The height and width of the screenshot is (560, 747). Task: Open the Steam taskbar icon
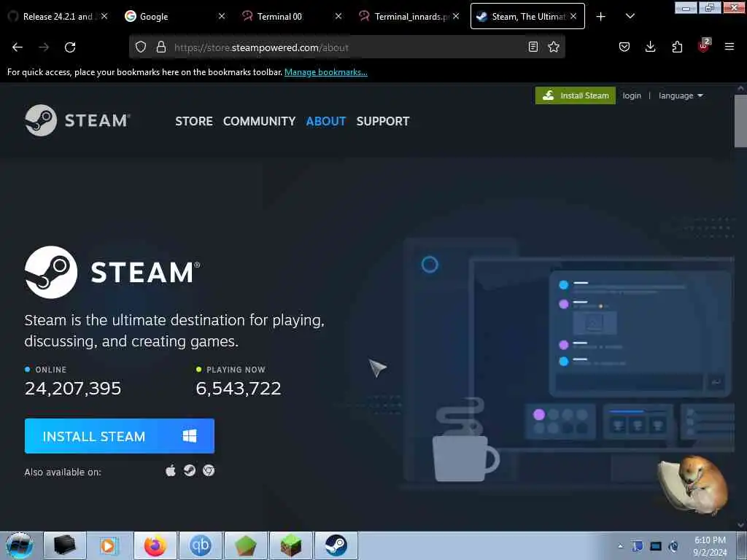point(336,545)
